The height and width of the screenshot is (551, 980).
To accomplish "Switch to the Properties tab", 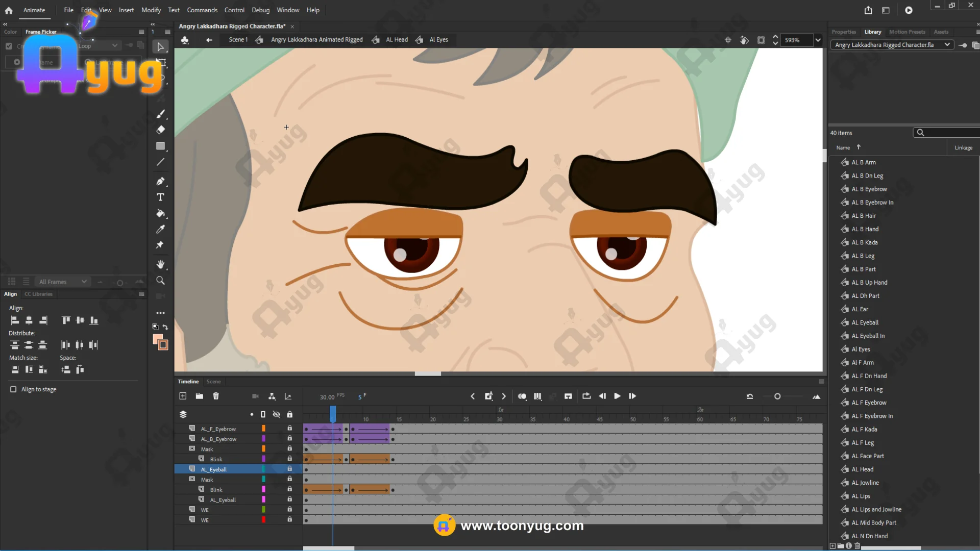I will tap(843, 32).
